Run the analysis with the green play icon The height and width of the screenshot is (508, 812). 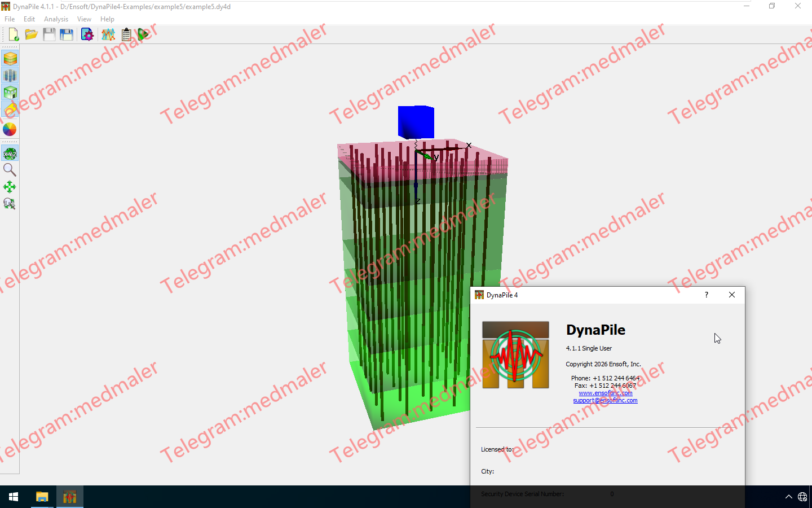point(143,34)
